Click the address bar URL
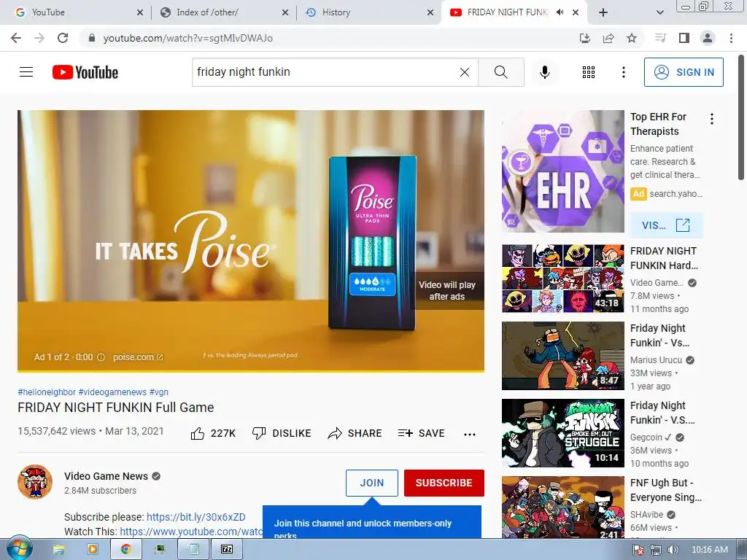Viewport: 747px width, 560px height. [x=188, y=38]
